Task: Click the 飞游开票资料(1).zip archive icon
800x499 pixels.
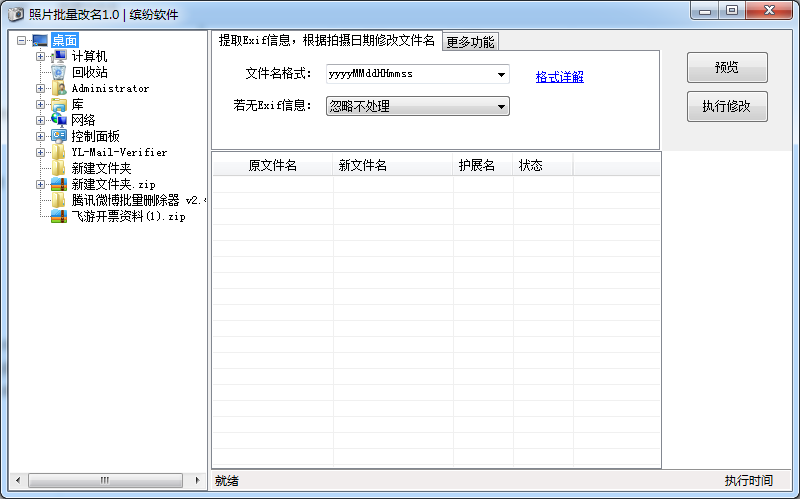Action: tap(59, 216)
